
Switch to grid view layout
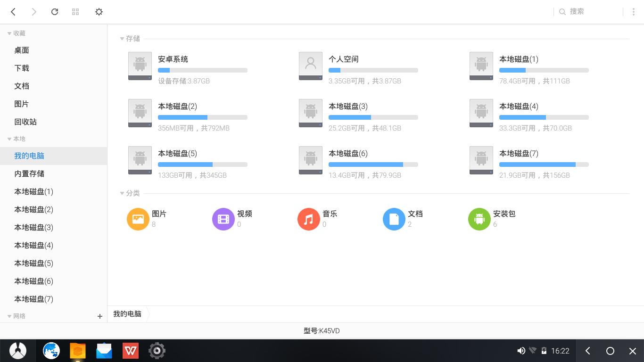(75, 12)
